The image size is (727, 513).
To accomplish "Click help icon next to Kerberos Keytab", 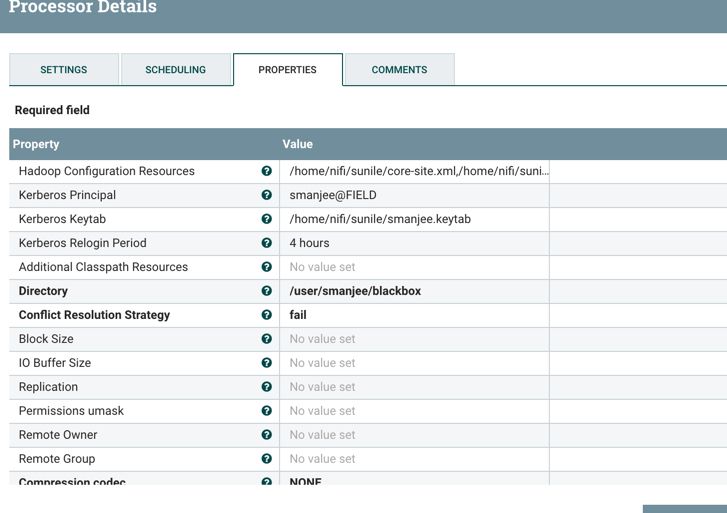I will [x=266, y=219].
